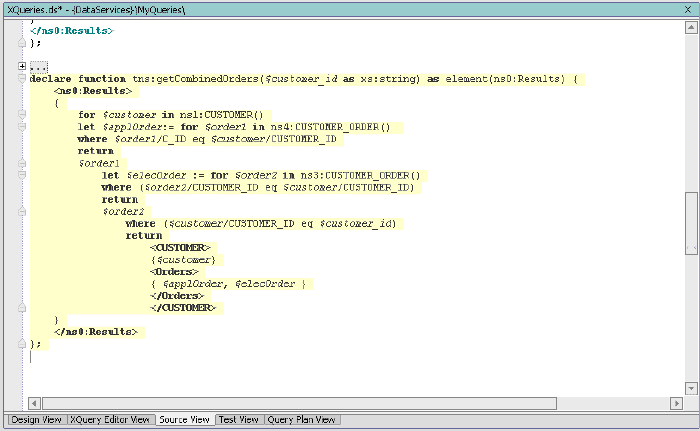Open the Test View tab
The height and width of the screenshot is (431, 700).
click(x=238, y=420)
